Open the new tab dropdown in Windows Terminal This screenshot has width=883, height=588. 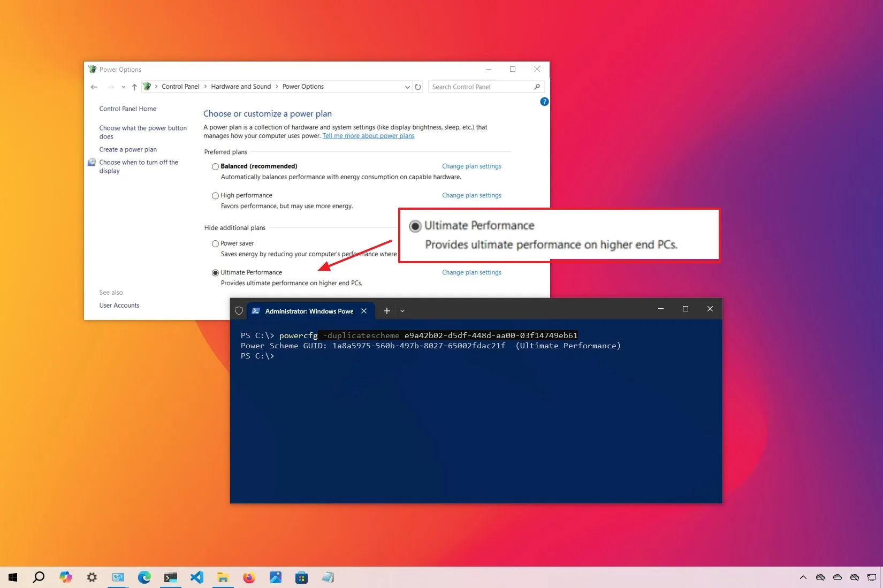coord(402,310)
